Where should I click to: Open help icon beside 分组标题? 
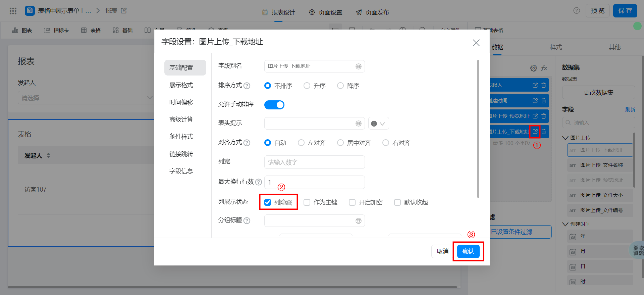pyautogui.click(x=247, y=220)
